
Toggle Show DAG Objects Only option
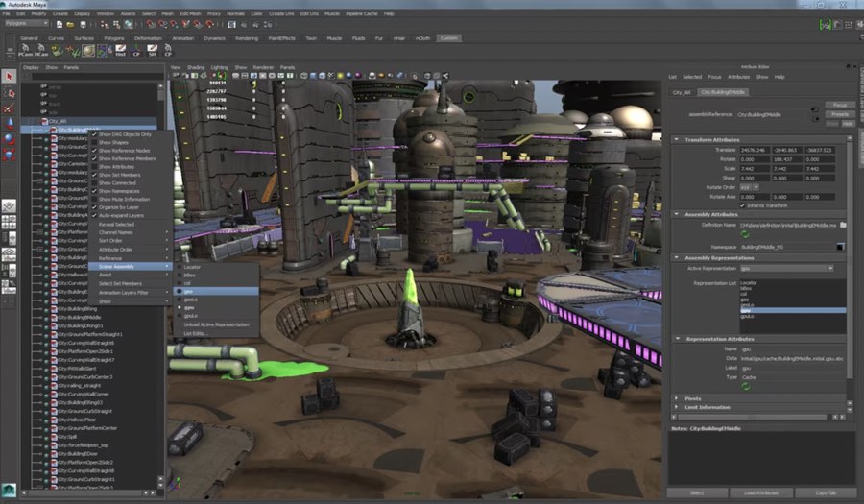pyautogui.click(x=125, y=134)
